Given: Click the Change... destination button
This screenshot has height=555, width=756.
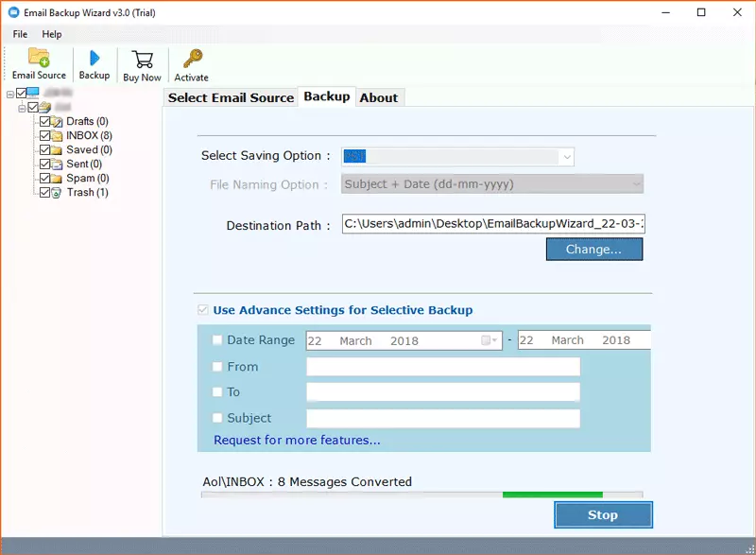Looking at the screenshot, I should tap(594, 250).
